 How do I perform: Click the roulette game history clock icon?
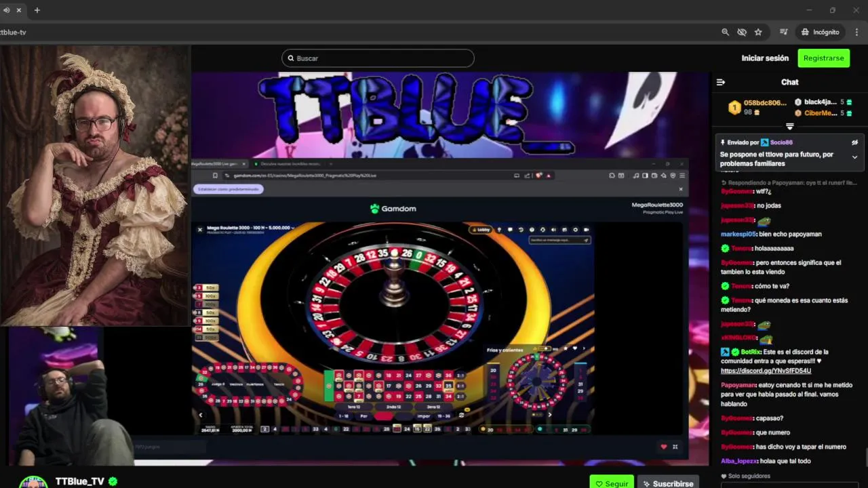(521, 230)
